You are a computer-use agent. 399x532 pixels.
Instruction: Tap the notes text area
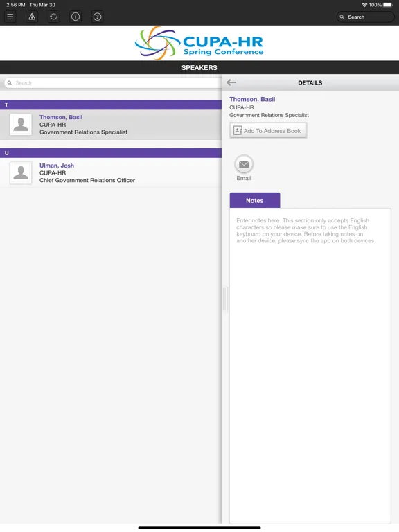[x=310, y=366]
